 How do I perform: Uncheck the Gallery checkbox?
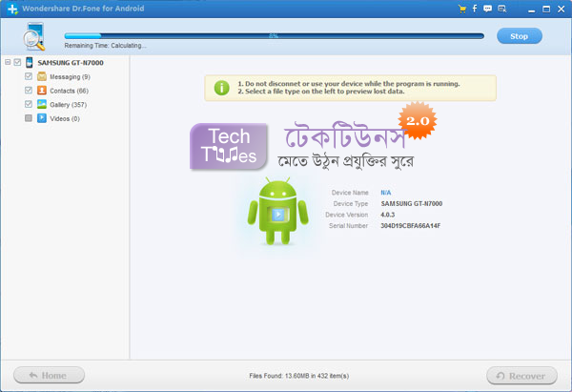pos(29,104)
